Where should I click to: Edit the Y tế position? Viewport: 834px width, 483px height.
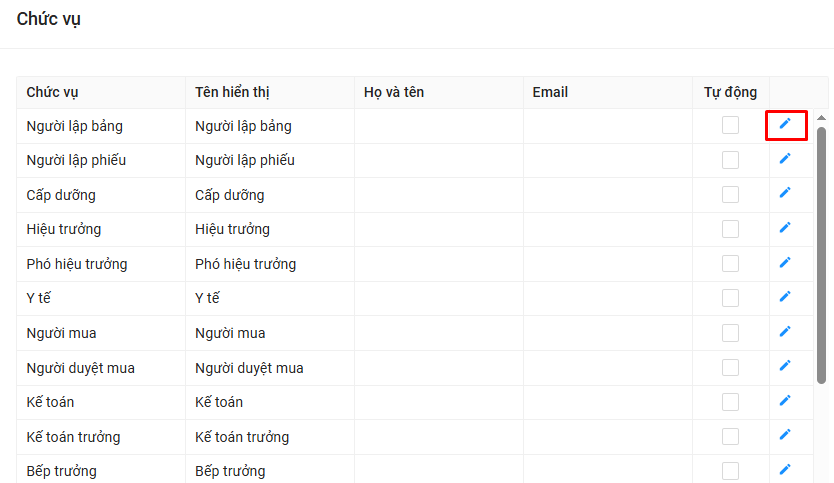(x=785, y=297)
